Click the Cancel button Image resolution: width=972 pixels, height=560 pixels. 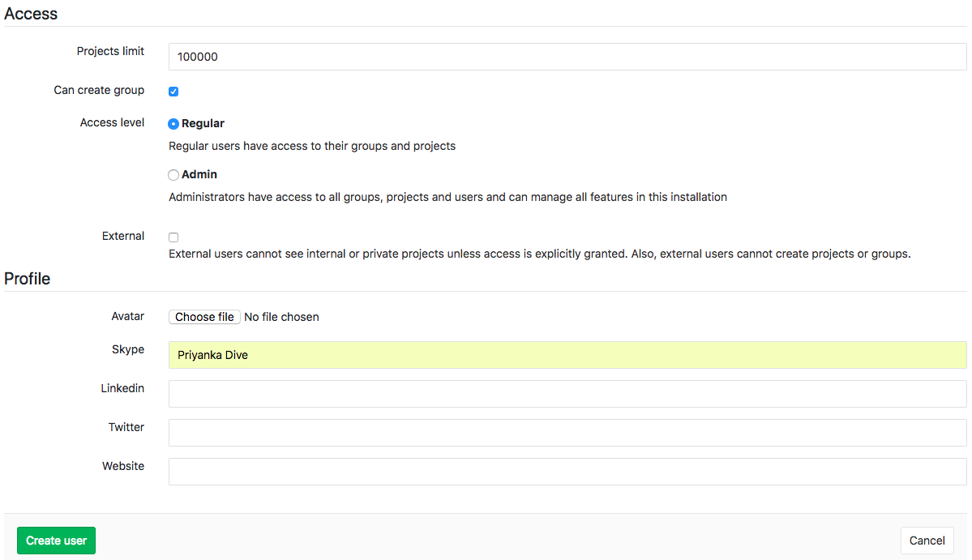click(927, 541)
